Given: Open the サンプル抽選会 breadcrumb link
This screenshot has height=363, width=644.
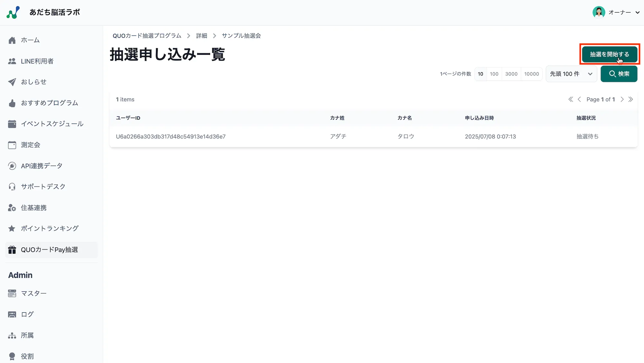Looking at the screenshot, I should coord(241,35).
